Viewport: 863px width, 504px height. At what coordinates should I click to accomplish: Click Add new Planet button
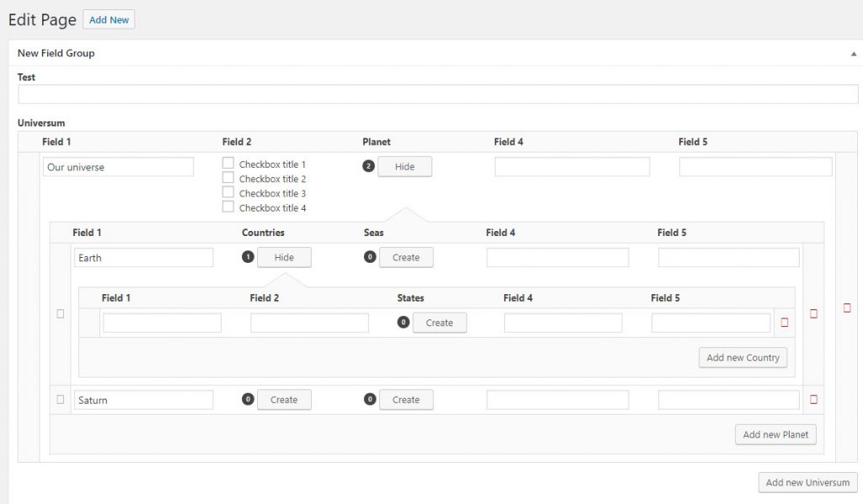click(775, 435)
